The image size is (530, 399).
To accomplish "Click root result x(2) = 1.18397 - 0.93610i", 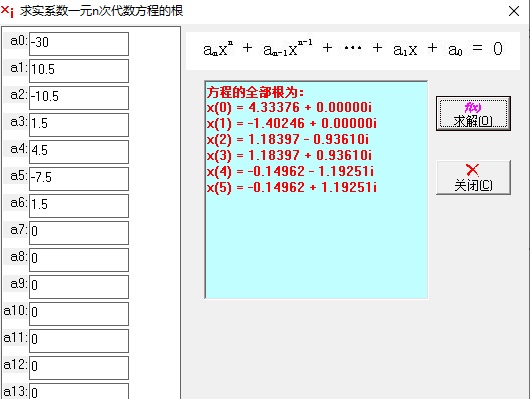I will pos(288,140).
